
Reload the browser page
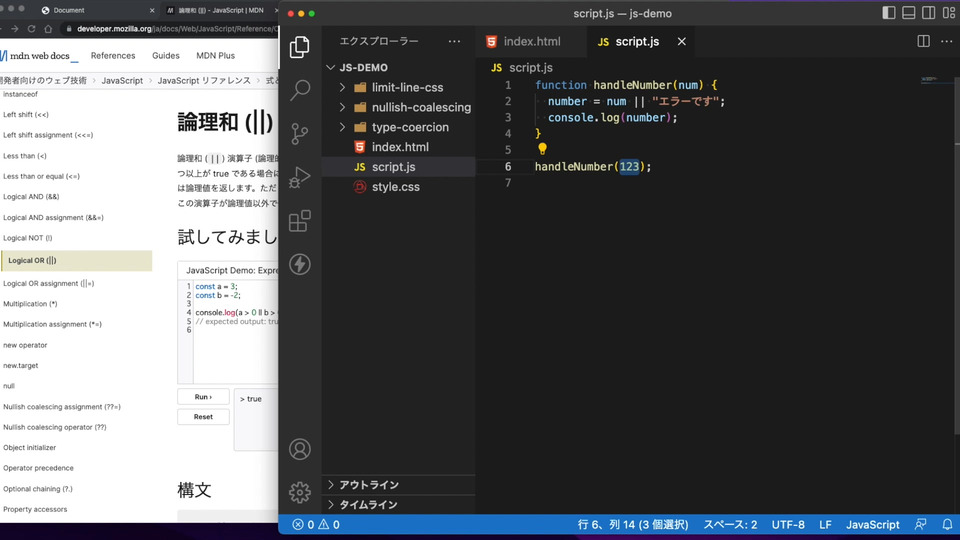coord(31,29)
